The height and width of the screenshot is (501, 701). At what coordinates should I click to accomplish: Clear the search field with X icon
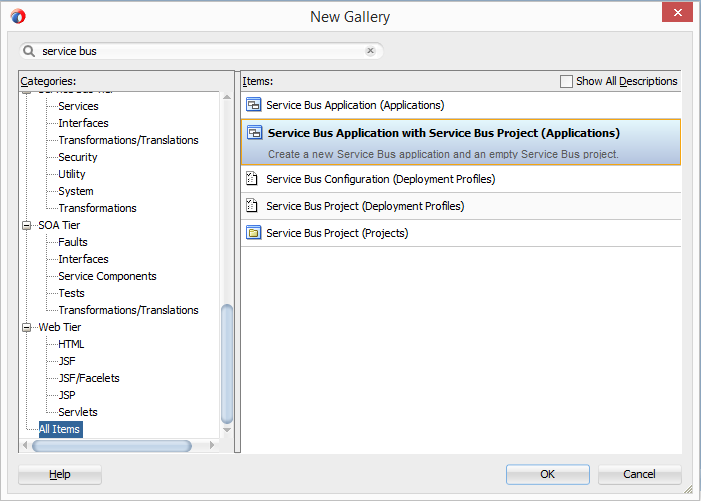click(370, 51)
